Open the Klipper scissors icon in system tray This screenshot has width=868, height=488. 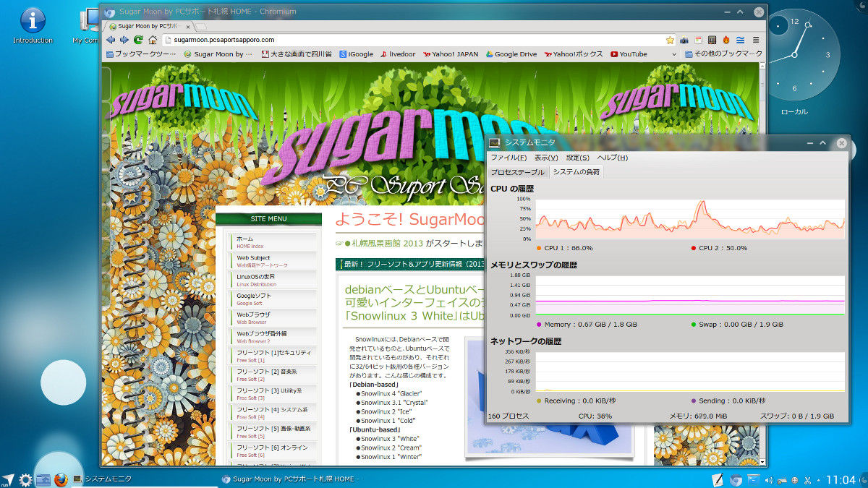[807, 480]
